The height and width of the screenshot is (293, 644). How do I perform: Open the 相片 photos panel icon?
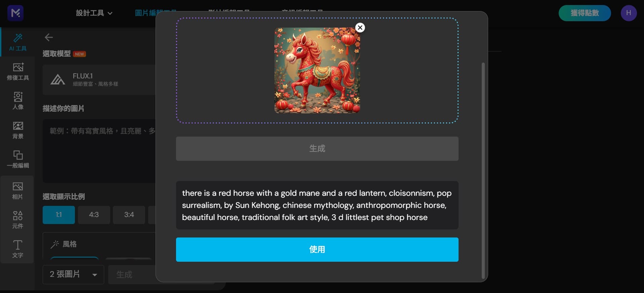pos(17,190)
